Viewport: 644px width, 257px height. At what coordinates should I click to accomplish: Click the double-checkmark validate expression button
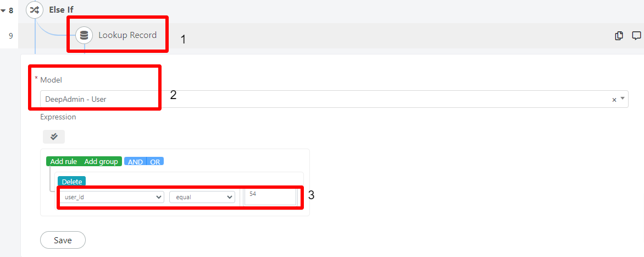coord(54,136)
